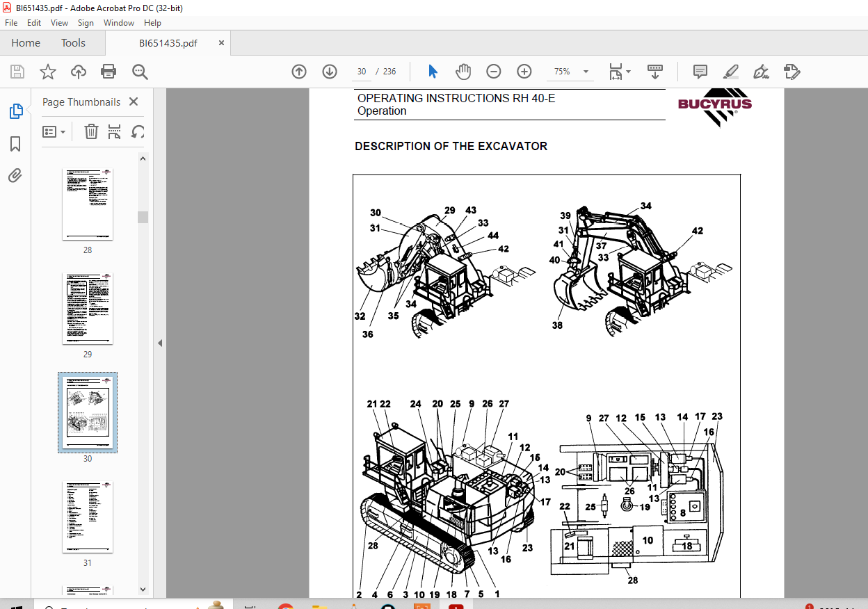The width and height of the screenshot is (868, 609).
Task: Add bookmark with the star icon
Action: click(47, 72)
